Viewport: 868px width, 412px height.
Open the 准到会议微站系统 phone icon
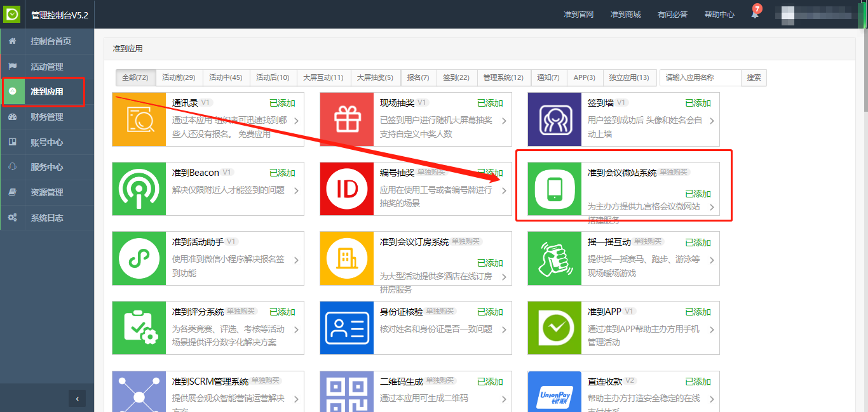[x=554, y=189]
